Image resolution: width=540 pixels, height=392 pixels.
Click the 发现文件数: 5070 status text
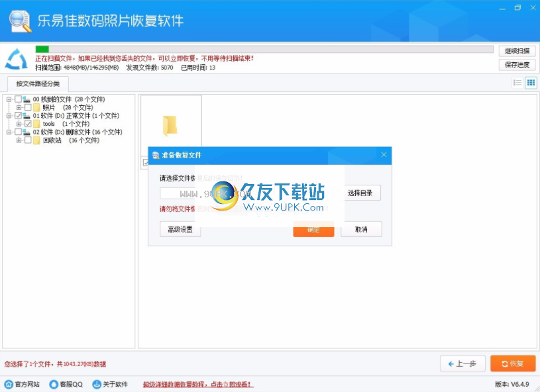click(x=150, y=68)
